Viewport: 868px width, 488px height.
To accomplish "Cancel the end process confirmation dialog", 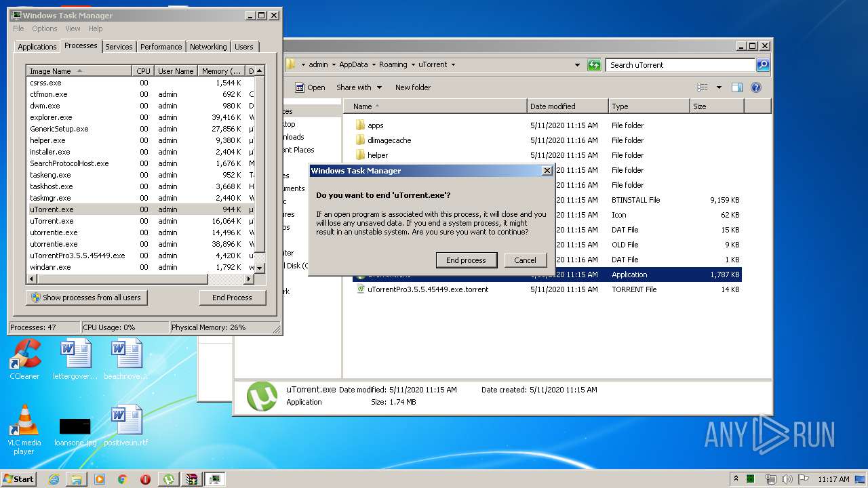I will [x=525, y=260].
